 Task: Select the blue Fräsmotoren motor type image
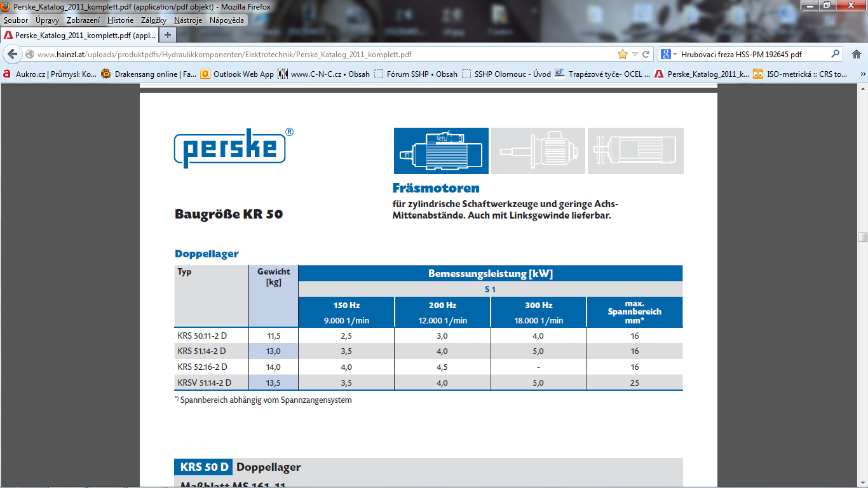tap(441, 151)
